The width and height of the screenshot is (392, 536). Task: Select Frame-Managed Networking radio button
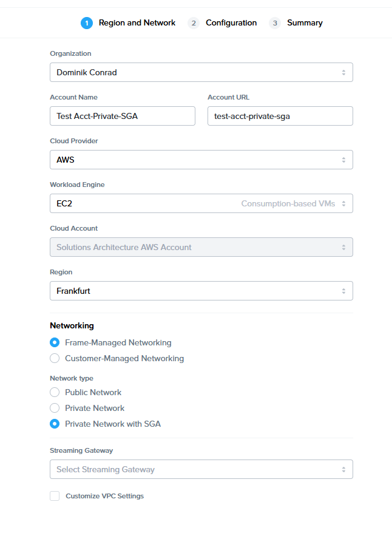55,342
